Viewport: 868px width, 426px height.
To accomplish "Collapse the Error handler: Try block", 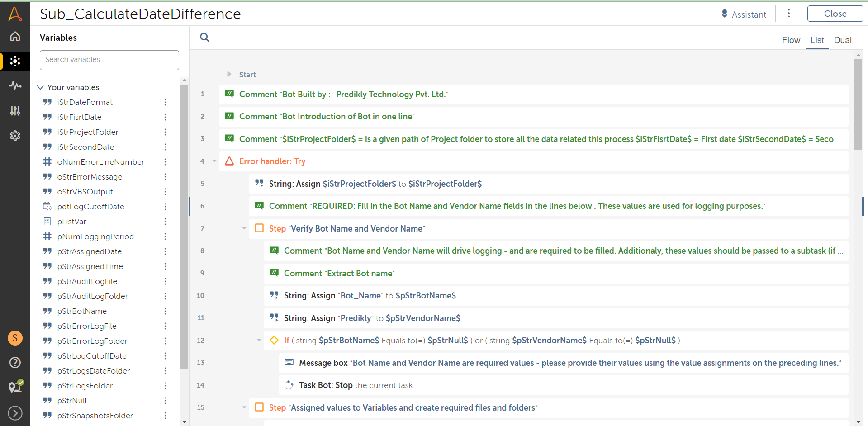I will point(214,161).
